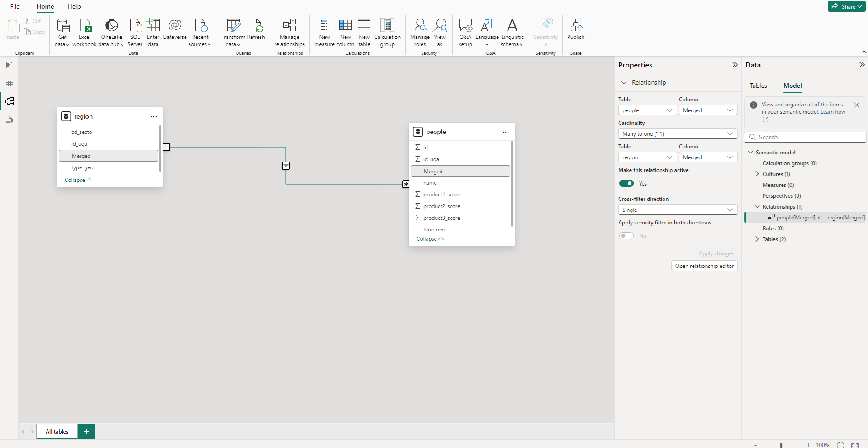The width and height of the screenshot is (868, 448).
Task: Follow the Learn how link
Action: coord(833,112)
